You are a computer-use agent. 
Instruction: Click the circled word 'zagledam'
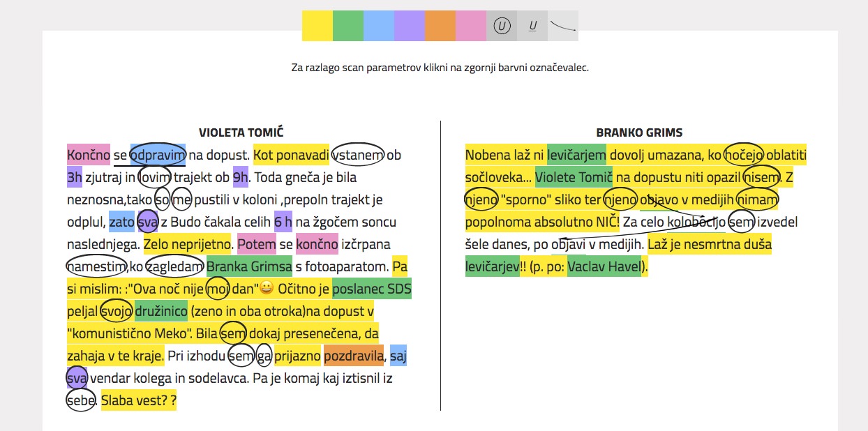coord(175,267)
